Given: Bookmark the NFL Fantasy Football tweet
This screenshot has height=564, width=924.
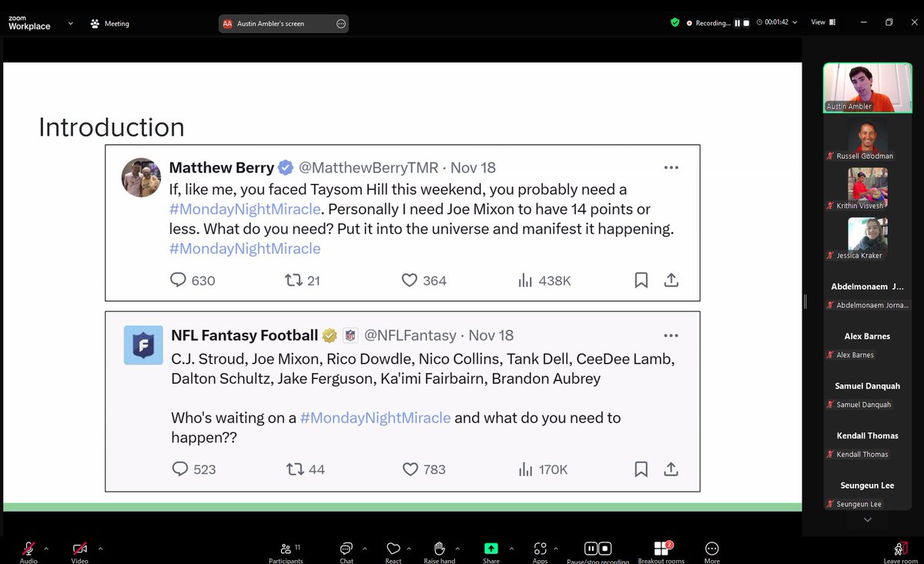Looking at the screenshot, I should point(641,468).
